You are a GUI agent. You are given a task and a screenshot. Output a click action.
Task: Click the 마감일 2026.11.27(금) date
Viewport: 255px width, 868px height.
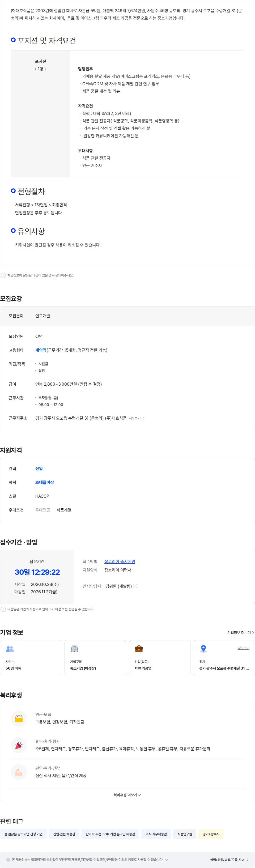(44, 592)
